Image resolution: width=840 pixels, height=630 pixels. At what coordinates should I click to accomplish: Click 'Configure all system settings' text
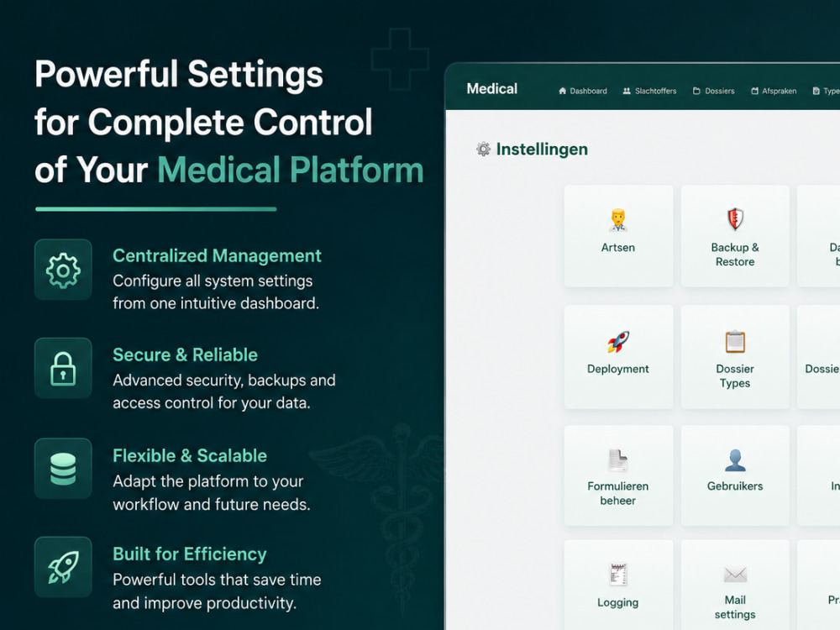pyautogui.click(x=213, y=281)
